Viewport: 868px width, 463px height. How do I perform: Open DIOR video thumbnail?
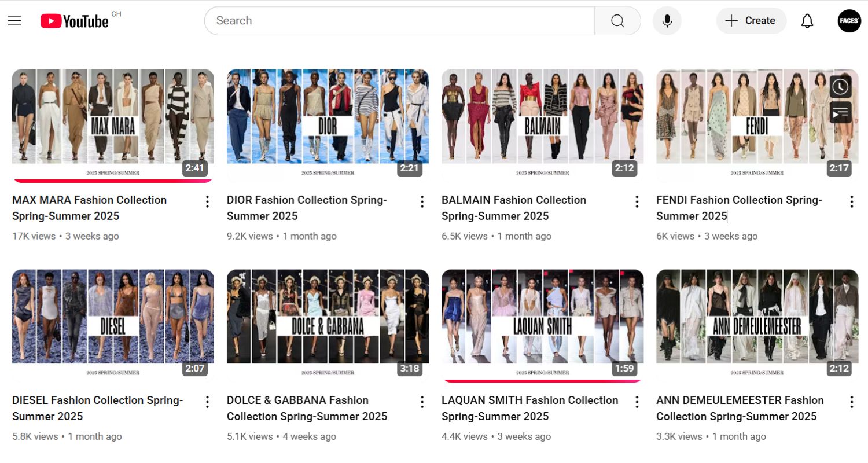328,126
